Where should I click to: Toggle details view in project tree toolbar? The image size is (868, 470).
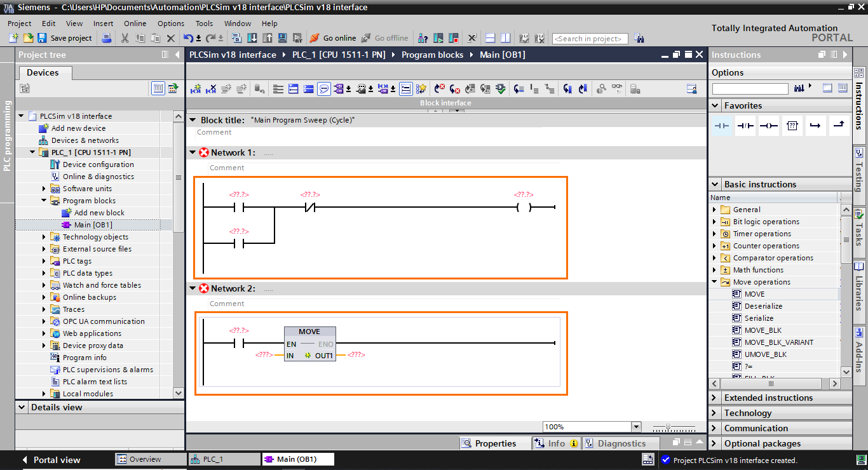pos(158,88)
